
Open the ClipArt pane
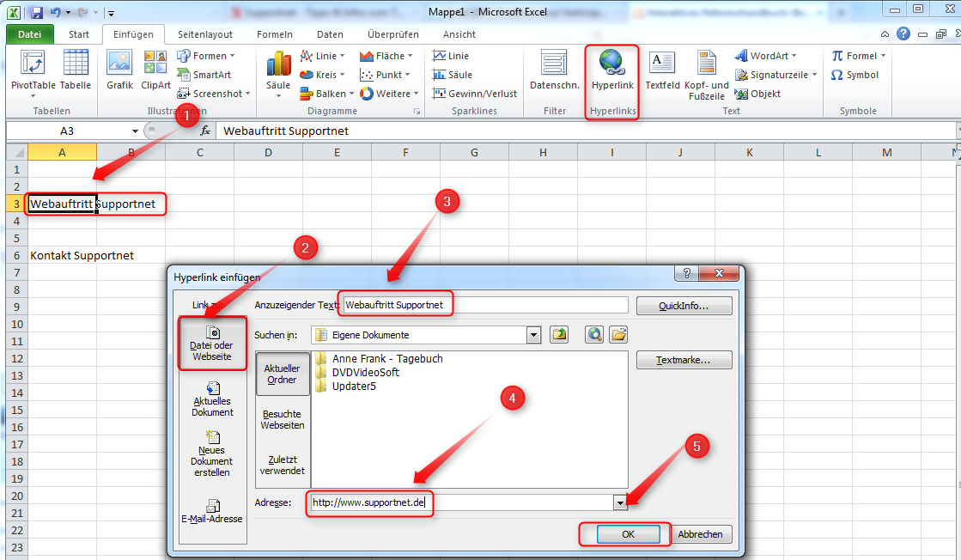pos(155,70)
